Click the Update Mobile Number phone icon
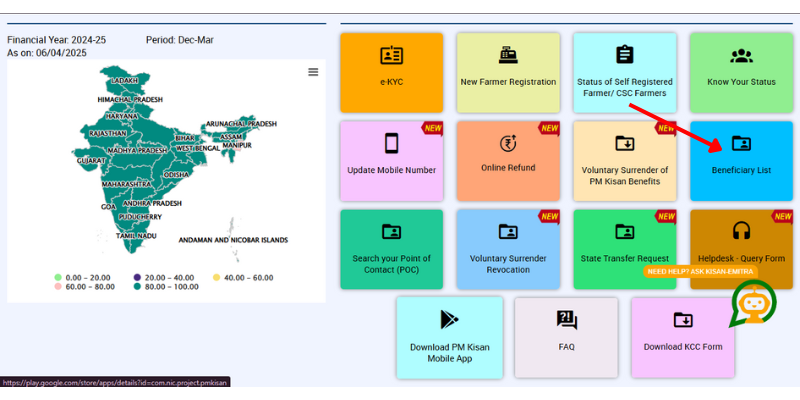Viewport: 800px width, 400px height. (x=391, y=143)
